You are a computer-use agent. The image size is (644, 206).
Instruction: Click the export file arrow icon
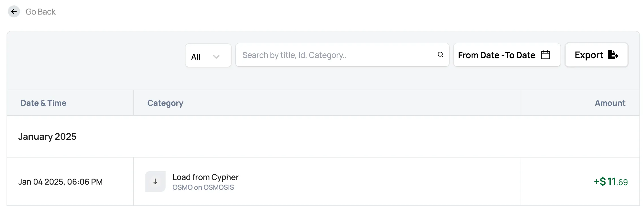click(613, 55)
